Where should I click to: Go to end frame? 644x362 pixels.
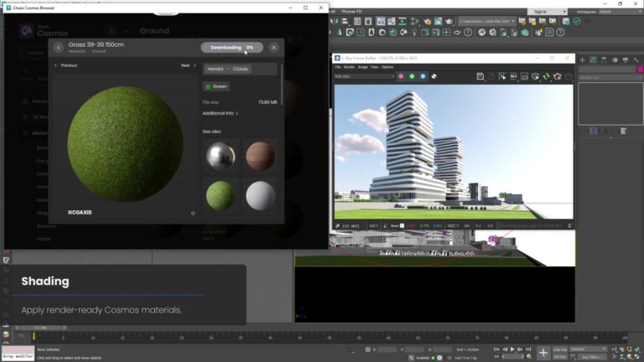click(x=528, y=349)
